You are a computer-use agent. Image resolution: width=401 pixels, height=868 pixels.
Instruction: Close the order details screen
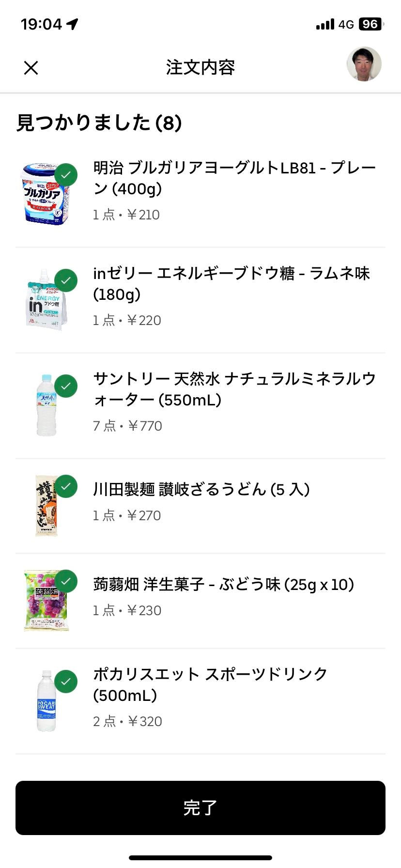pos(31,68)
